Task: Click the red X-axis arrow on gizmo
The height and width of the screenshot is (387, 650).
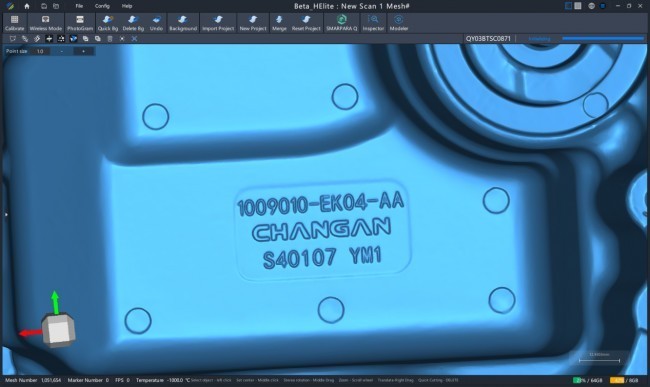Action: pyautogui.click(x=30, y=333)
